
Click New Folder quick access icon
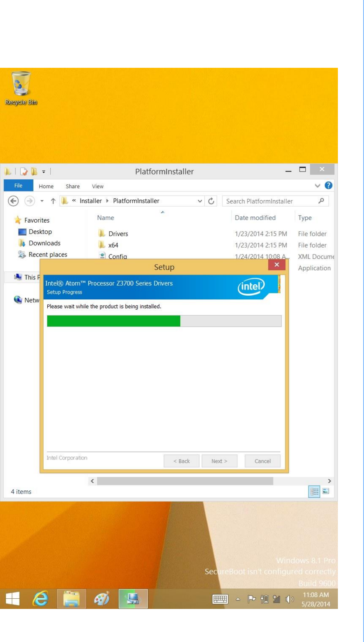tap(35, 172)
